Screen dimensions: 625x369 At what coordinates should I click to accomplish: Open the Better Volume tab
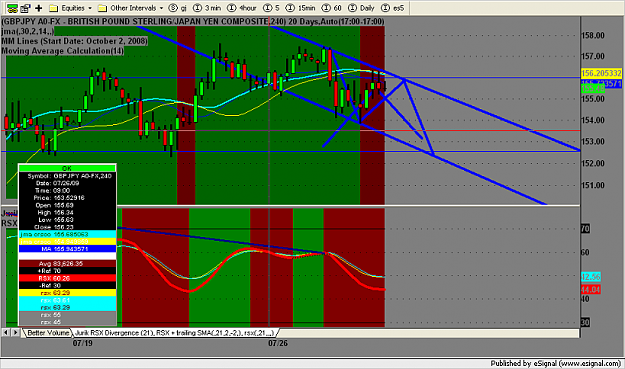[x=48, y=332]
